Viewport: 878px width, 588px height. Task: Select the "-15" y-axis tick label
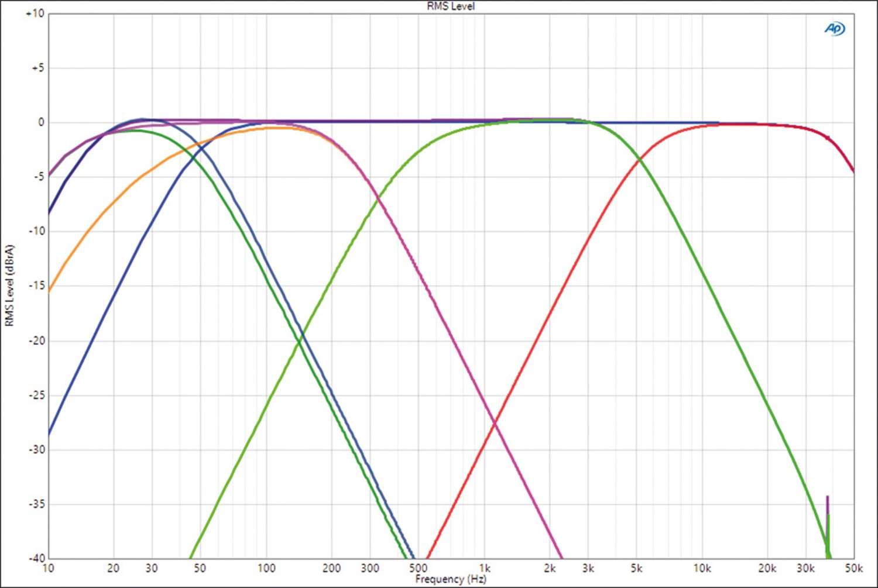(36, 286)
